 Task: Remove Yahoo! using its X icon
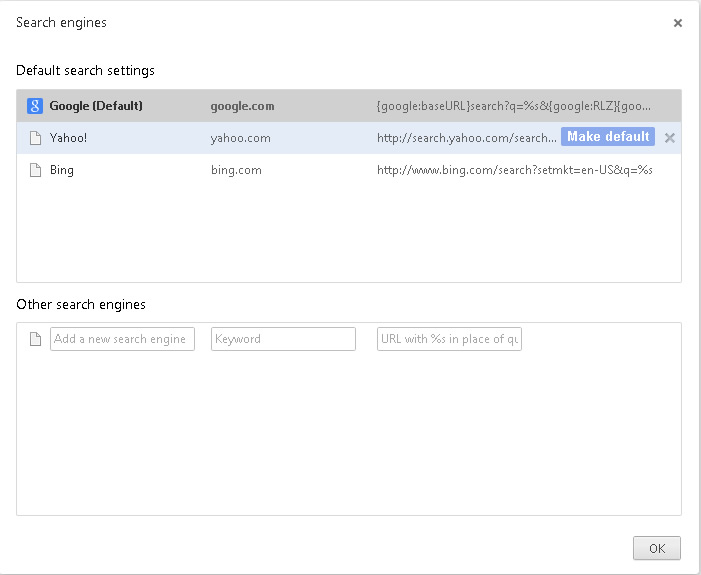click(x=670, y=138)
